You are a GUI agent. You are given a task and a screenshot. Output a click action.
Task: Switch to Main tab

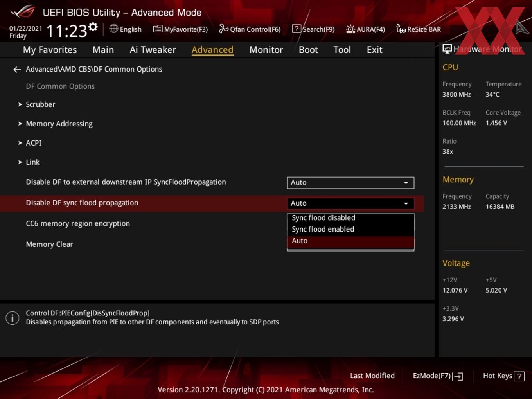click(x=103, y=50)
